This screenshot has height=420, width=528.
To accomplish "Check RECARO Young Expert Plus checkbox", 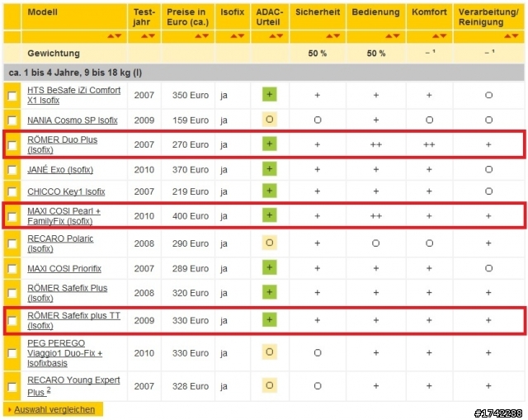I will tap(12, 387).
